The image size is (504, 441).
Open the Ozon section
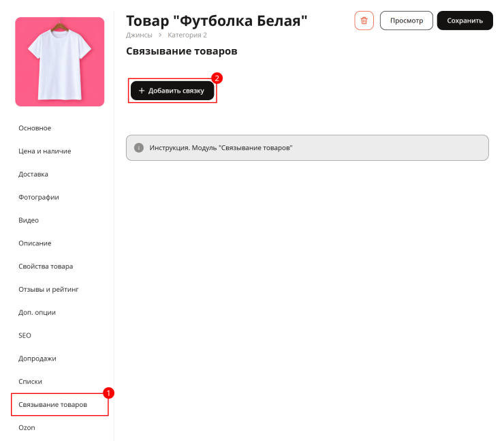point(27,428)
